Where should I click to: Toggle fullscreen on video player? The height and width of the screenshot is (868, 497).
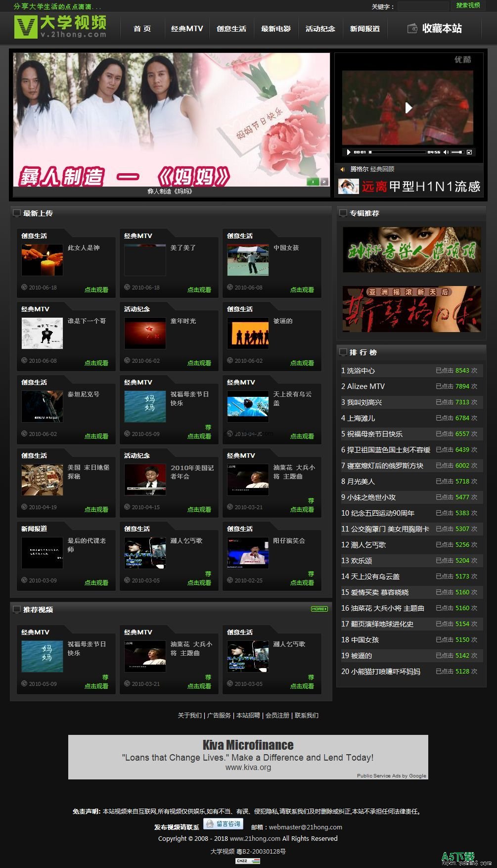tap(469, 152)
